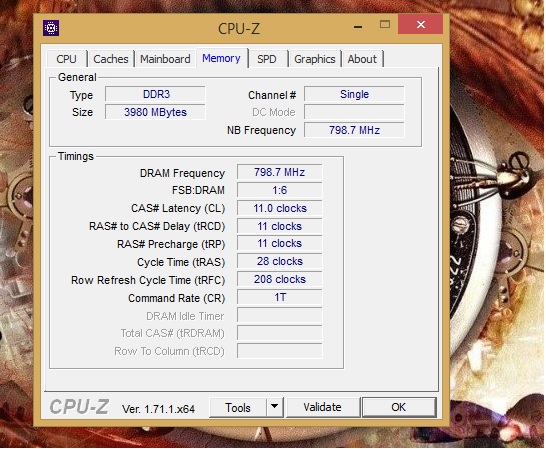Open the Graphics tab
The width and height of the screenshot is (546, 449).
[x=315, y=59]
